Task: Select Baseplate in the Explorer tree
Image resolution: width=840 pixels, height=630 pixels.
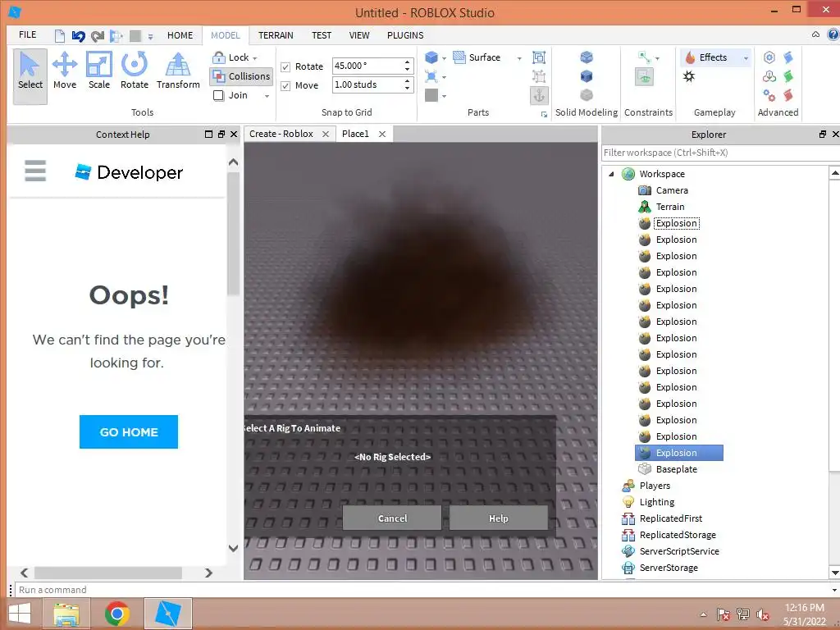Action: click(676, 469)
